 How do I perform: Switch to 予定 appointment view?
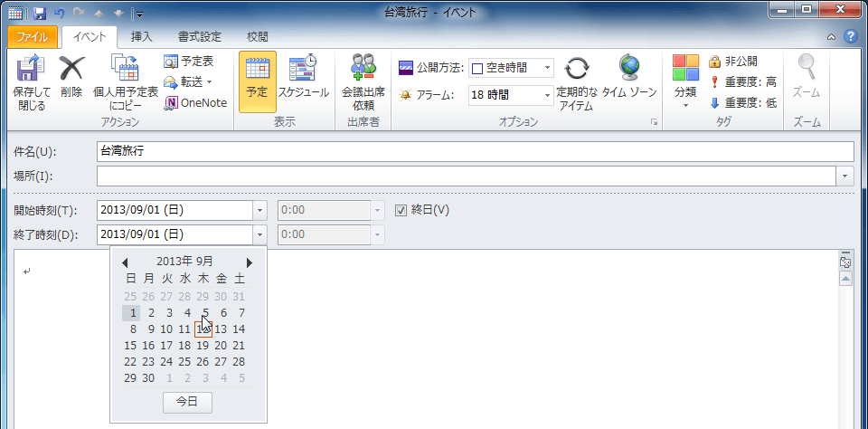[258, 82]
